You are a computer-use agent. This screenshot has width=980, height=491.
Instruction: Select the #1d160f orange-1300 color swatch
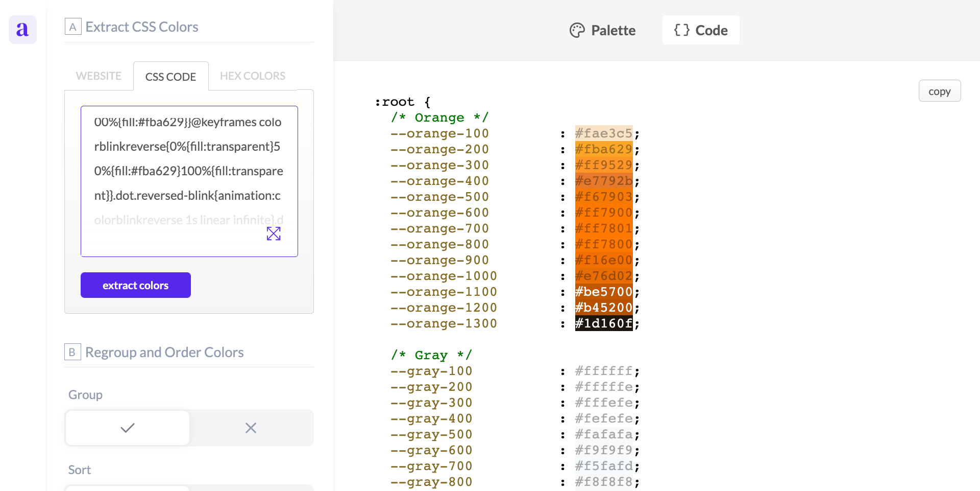(x=603, y=323)
